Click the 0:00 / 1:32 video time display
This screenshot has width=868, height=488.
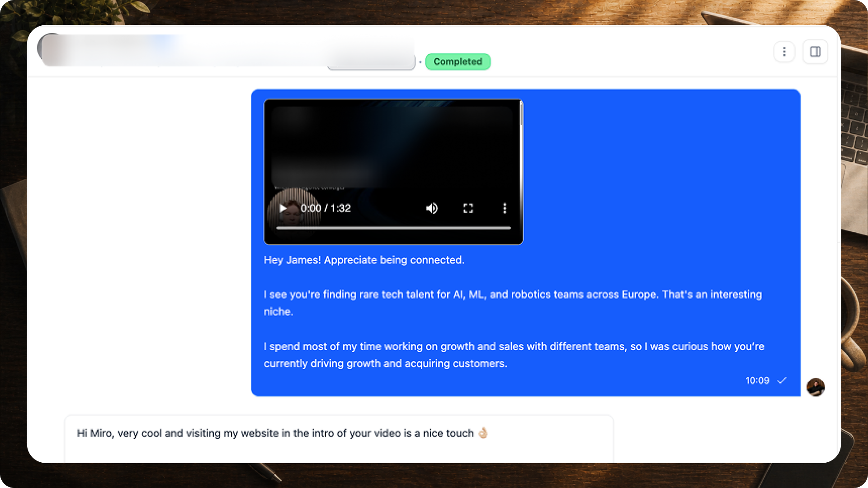[x=325, y=208]
